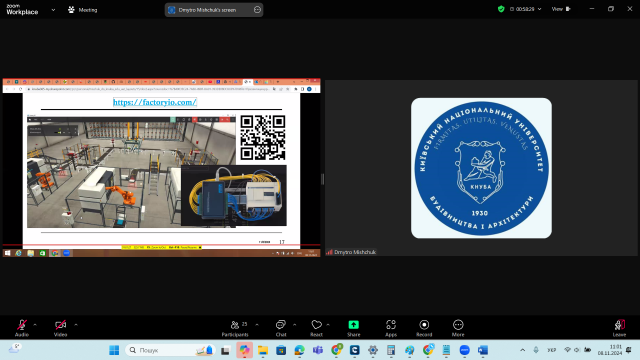Click the factoryio.com link on the slide
This screenshot has width=640, height=360.
coord(155,102)
